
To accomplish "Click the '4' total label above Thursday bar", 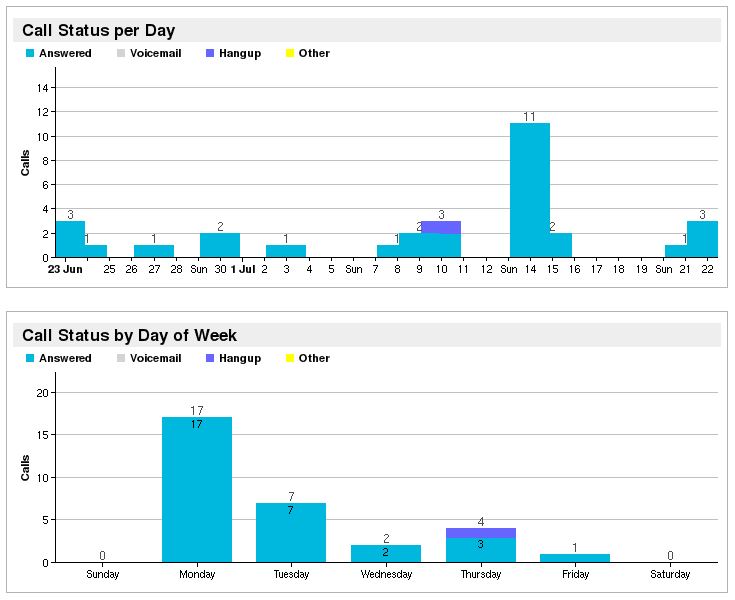I will coord(481,522).
